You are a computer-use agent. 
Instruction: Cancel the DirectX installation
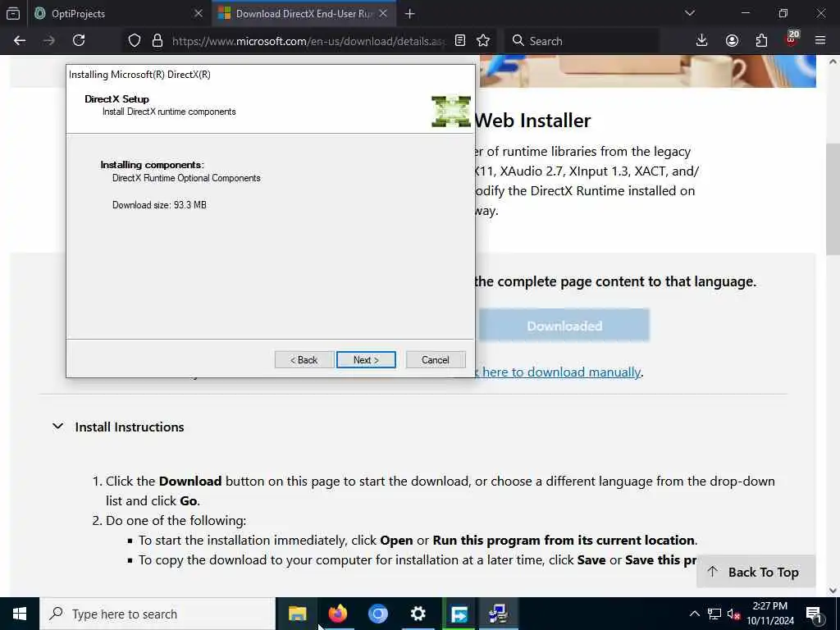[436, 360]
